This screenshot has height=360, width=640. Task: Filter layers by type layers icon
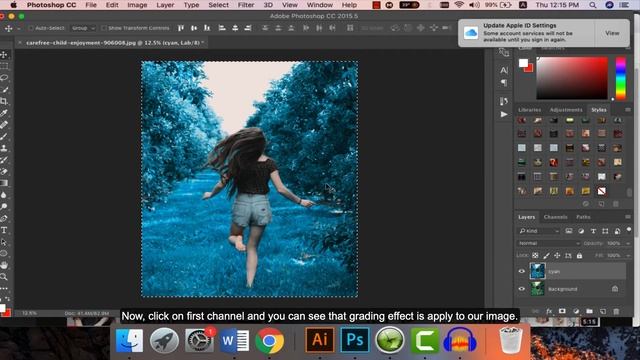click(593, 231)
